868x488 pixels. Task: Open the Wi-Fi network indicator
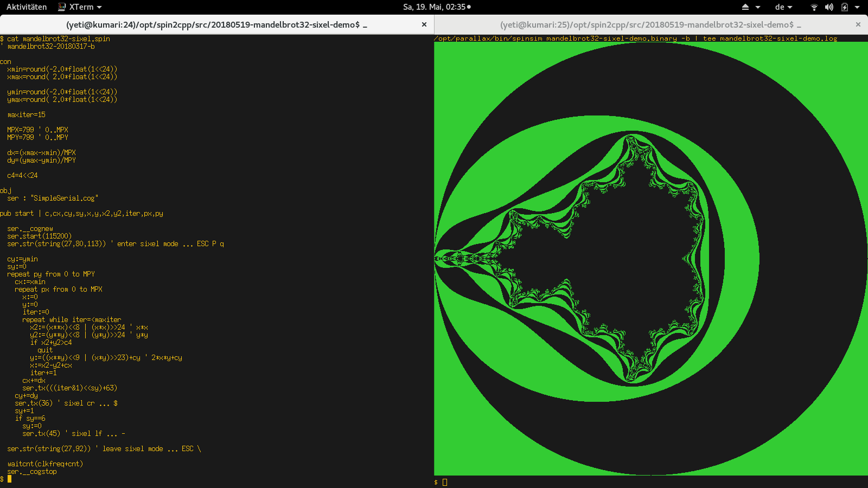[814, 7]
